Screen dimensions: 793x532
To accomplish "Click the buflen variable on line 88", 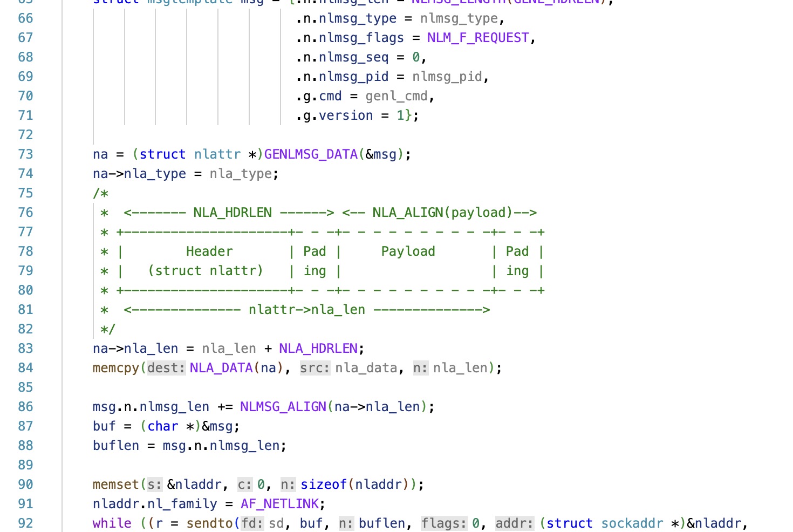I will click(x=116, y=446).
